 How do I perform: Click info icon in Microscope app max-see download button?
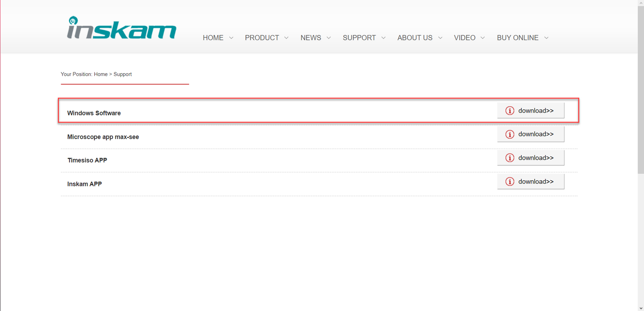pos(510,134)
